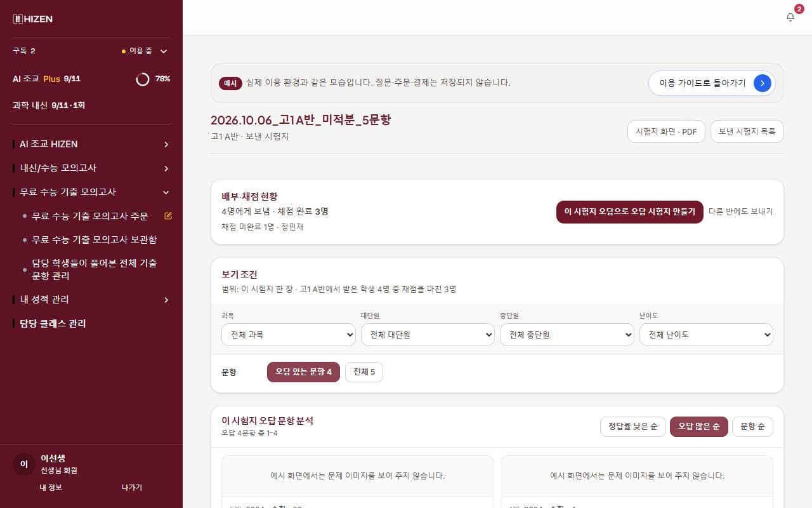Expand the AI 조교 HIZEN menu
The width and height of the screenshot is (812, 508).
point(166,144)
